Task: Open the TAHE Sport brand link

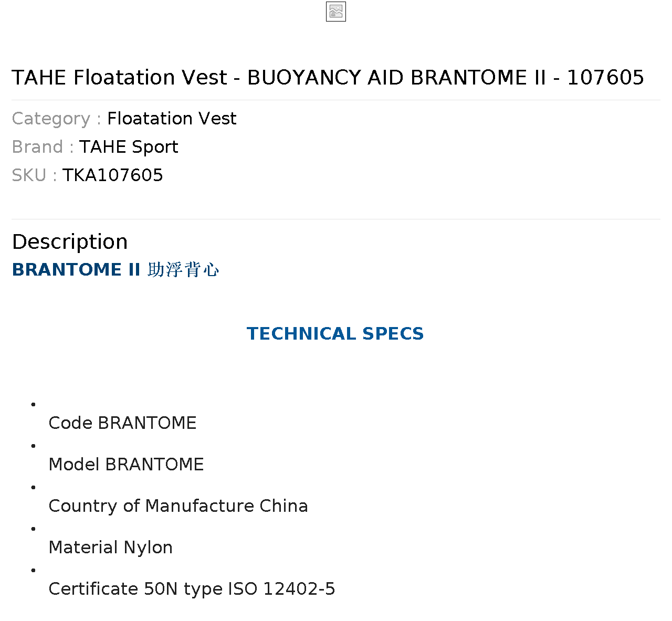Action: [x=129, y=147]
